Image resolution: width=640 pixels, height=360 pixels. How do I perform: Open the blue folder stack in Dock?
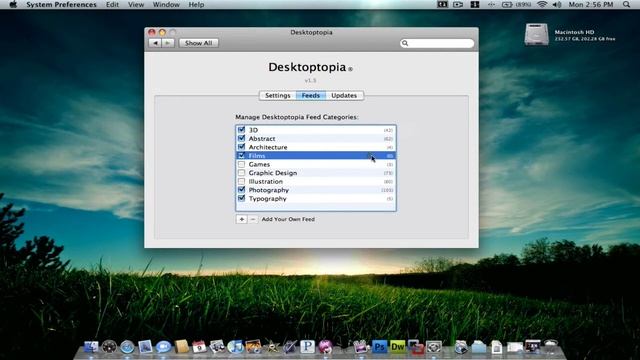tap(479, 347)
